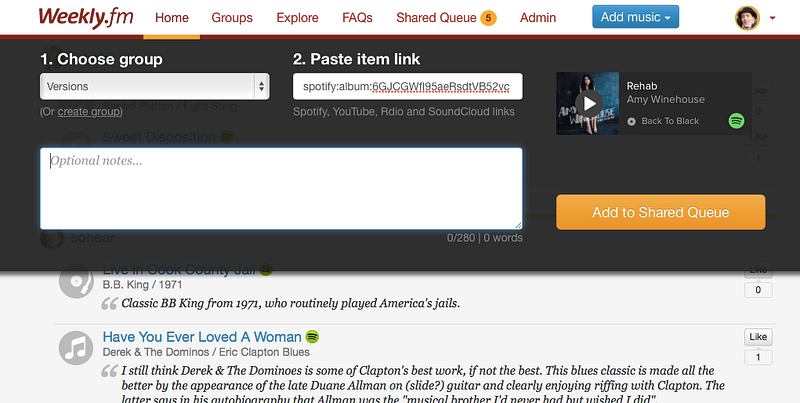
Task: Click the Shared Queue count badge
Action: tap(488, 18)
